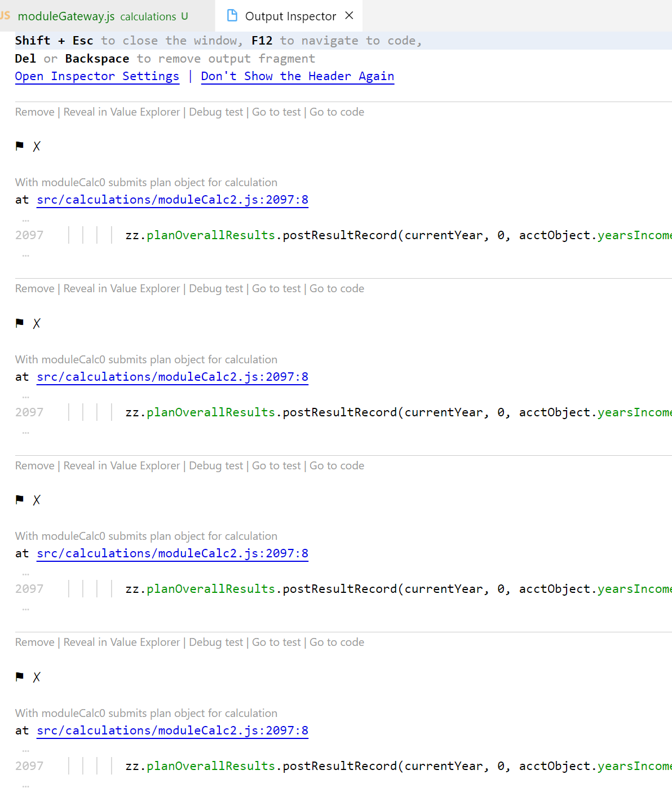Click the X icon in the second output fragment
The image size is (672, 792).
tap(37, 323)
